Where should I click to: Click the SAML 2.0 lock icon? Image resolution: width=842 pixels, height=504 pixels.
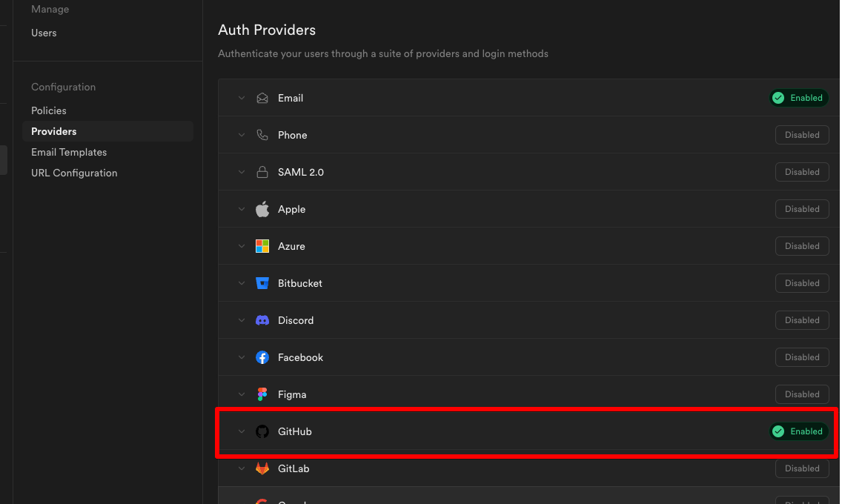262,172
